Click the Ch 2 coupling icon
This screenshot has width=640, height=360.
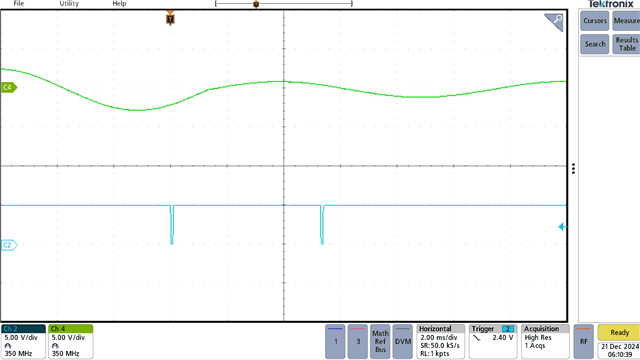pos(8,346)
